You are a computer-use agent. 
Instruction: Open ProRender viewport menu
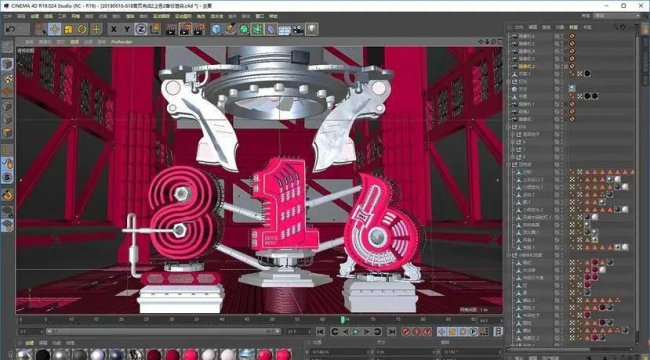(x=121, y=42)
